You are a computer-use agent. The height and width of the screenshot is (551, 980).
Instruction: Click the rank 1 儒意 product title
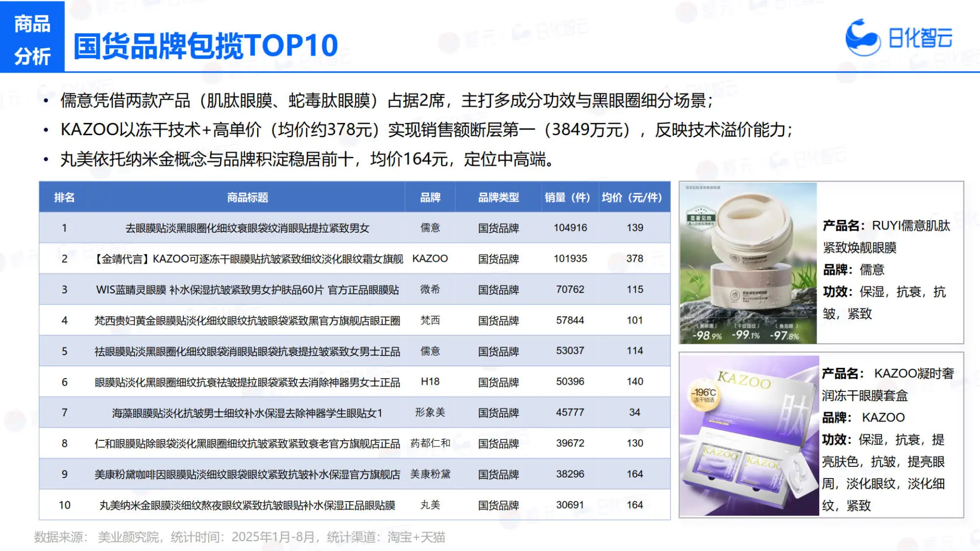(248, 228)
